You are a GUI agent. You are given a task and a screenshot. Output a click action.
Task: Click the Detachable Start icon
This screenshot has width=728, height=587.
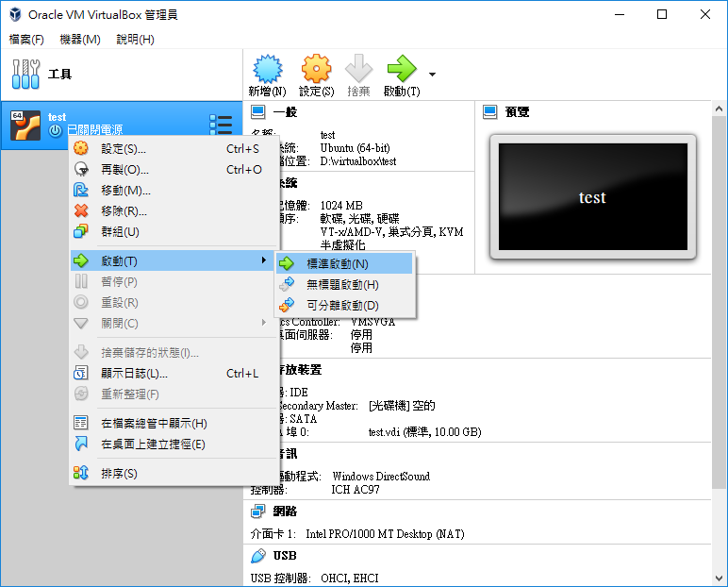coord(287,305)
